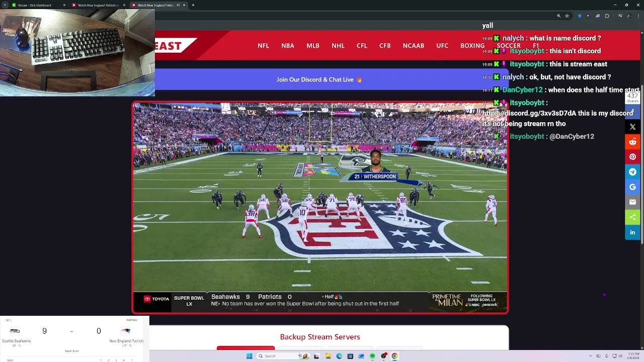
Task: Click New England Patriots logo in score widget
Action: point(125,331)
